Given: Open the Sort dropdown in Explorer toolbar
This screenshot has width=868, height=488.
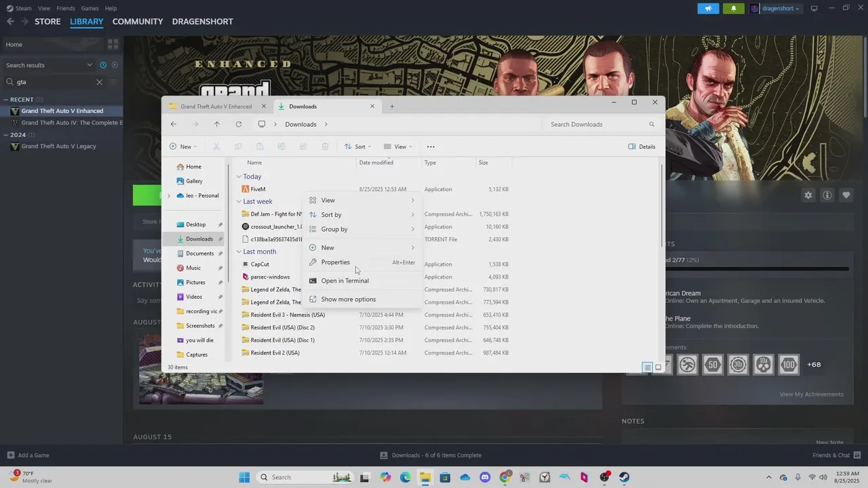Looking at the screenshot, I should [x=357, y=146].
